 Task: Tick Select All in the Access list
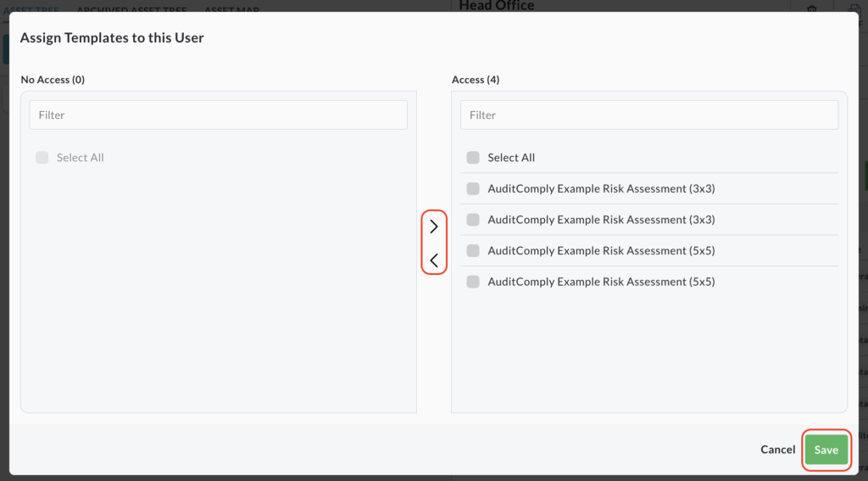(473, 158)
